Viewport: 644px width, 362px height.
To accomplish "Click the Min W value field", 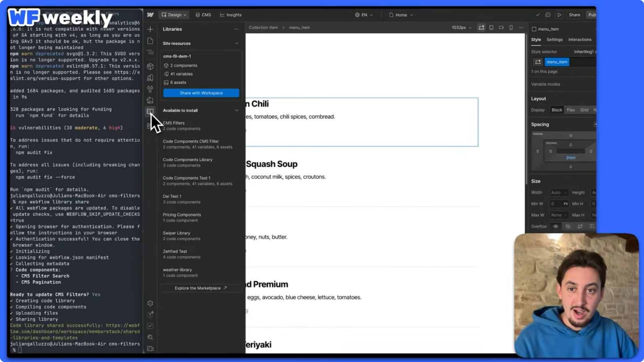I will [x=555, y=204].
